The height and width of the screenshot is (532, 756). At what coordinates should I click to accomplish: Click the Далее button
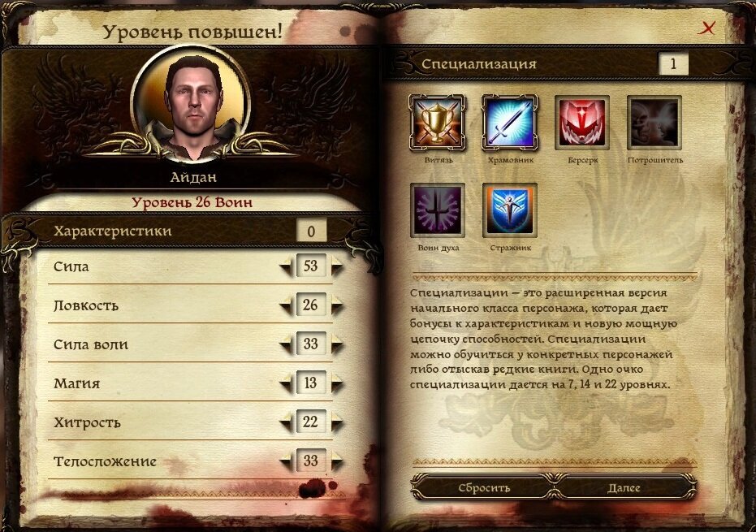pos(624,487)
